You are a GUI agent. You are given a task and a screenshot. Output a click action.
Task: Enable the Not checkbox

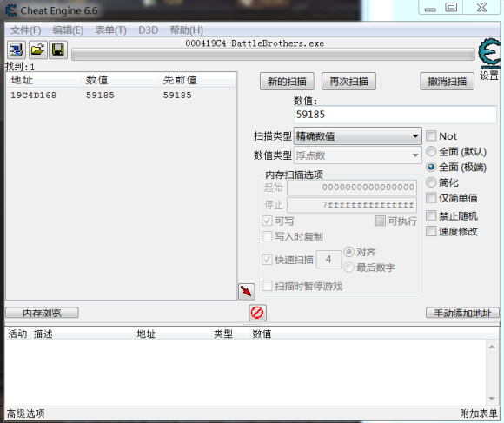pos(431,136)
